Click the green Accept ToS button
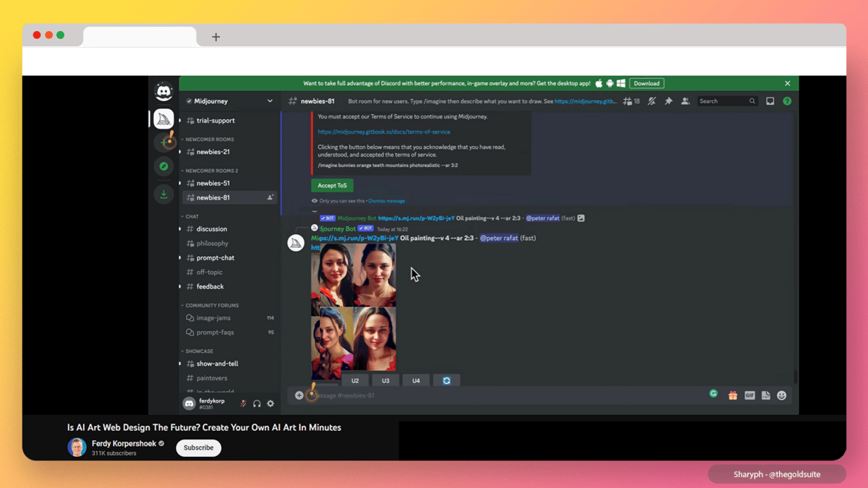The width and height of the screenshot is (868, 488). pos(332,185)
